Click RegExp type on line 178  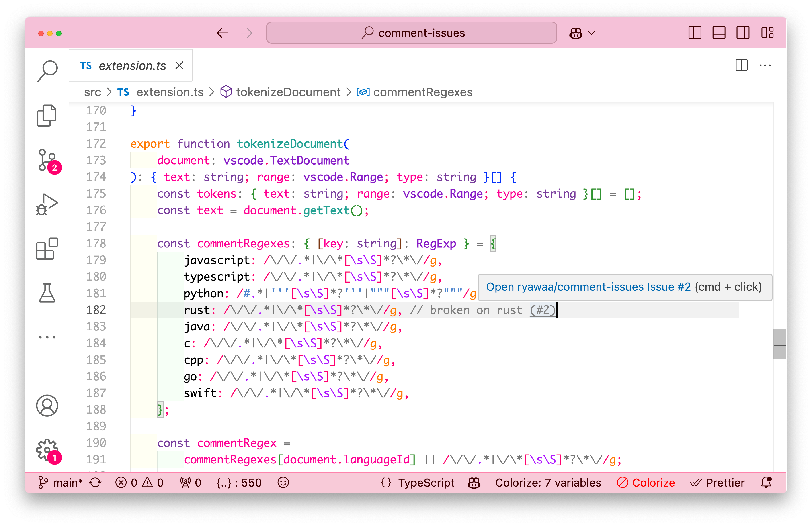(x=436, y=243)
